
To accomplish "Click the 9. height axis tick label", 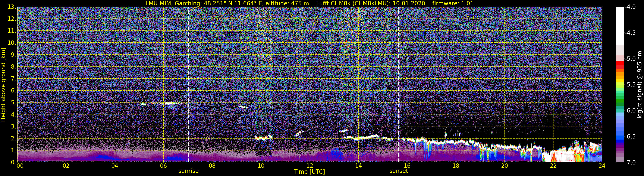I will [x=13, y=55].
